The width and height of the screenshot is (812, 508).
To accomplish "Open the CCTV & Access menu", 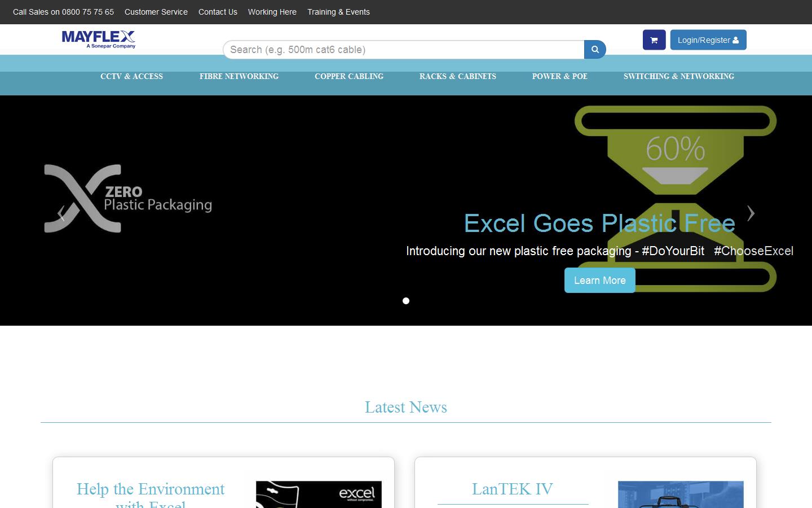I will [x=131, y=76].
